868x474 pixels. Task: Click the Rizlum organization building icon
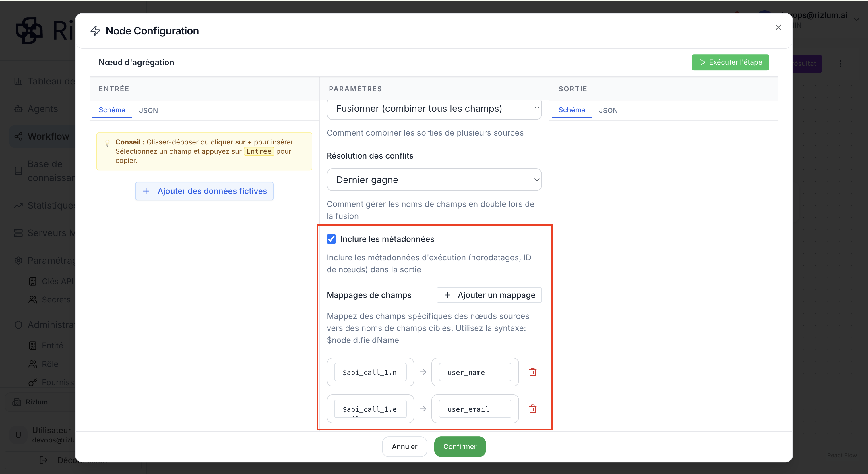(x=17, y=402)
